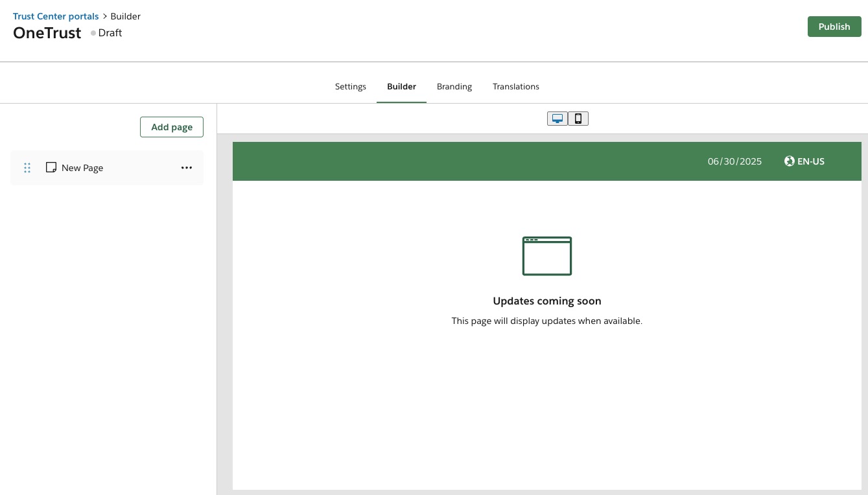Viewport: 868px width, 495px height.
Task: Follow the Trust Center portals breadcrumb link
Action: [x=56, y=16]
